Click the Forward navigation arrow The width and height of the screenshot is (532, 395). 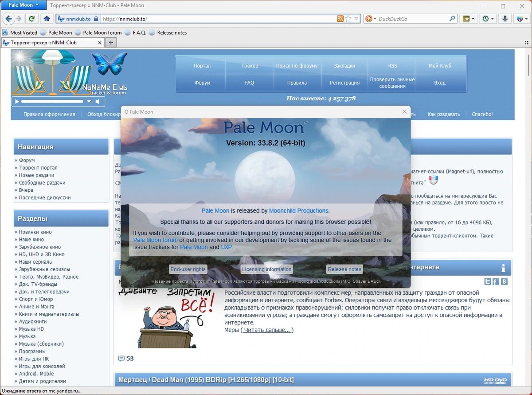tap(19, 19)
